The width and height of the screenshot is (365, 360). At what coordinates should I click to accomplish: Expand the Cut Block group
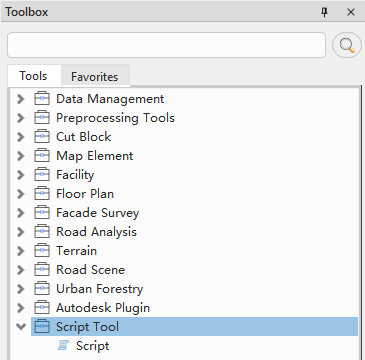tap(21, 137)
